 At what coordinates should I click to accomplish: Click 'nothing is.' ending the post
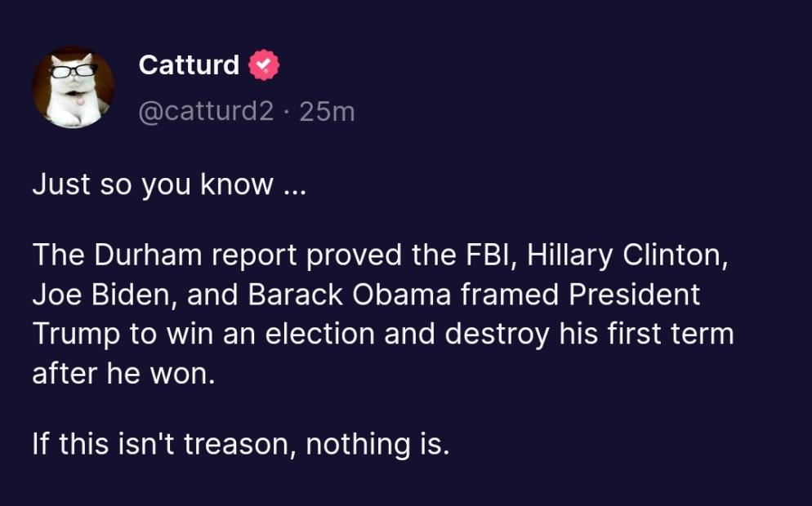tap(377, 444)
